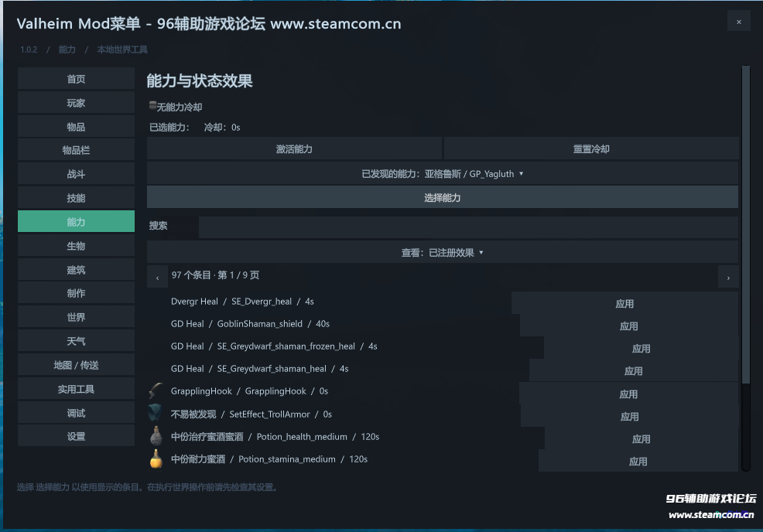Apply the GoblinShaman_shield effect
The width and height of the screenshot is (763, 532).
pos(628,326)
